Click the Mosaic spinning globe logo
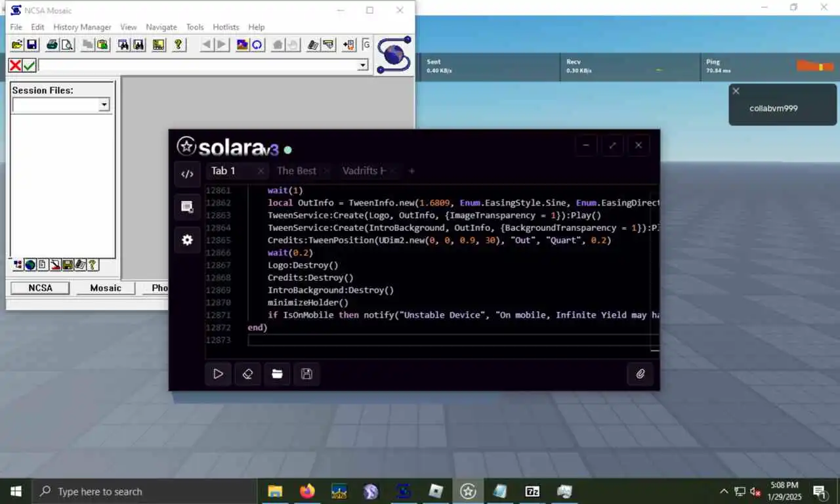The image size is (840, 504). (394, 54)
